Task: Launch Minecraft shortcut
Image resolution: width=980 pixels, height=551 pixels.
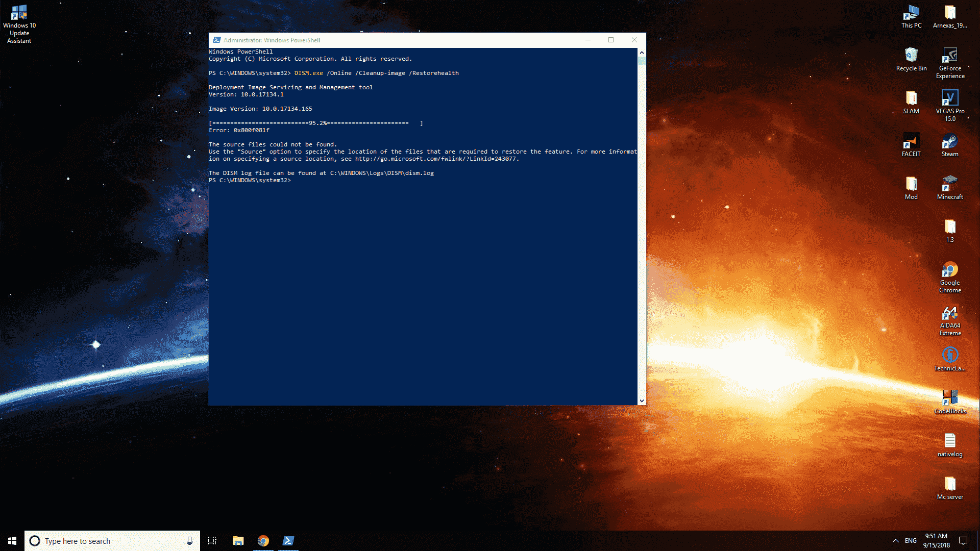Action: point(950,188)
